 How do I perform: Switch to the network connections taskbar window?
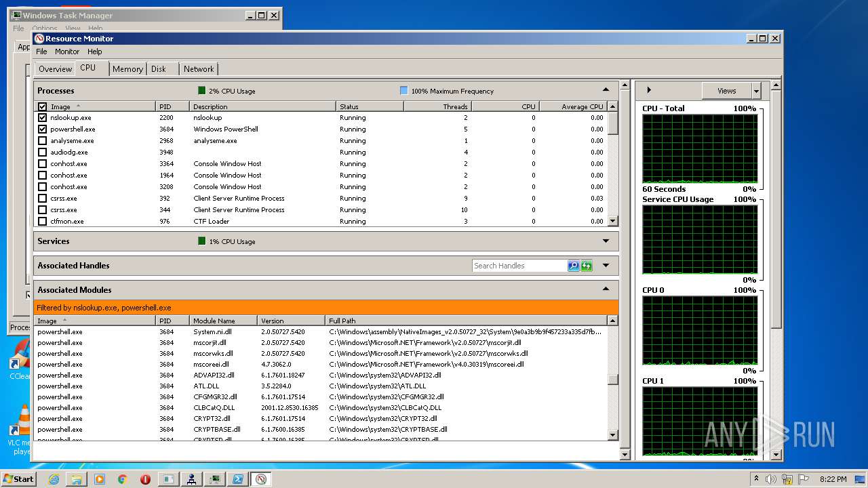(192, 479)
